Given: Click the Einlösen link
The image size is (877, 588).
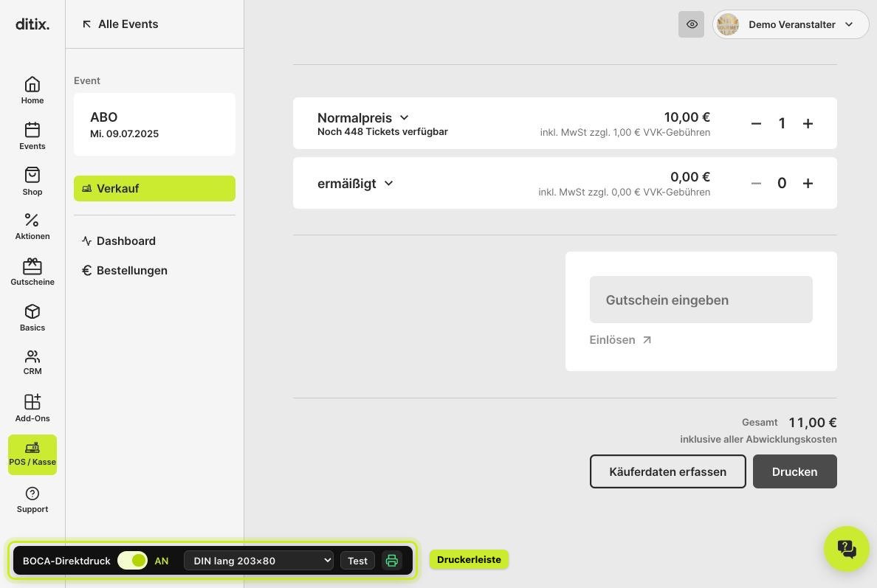Looking at the screenshot, I should (620, 340).
